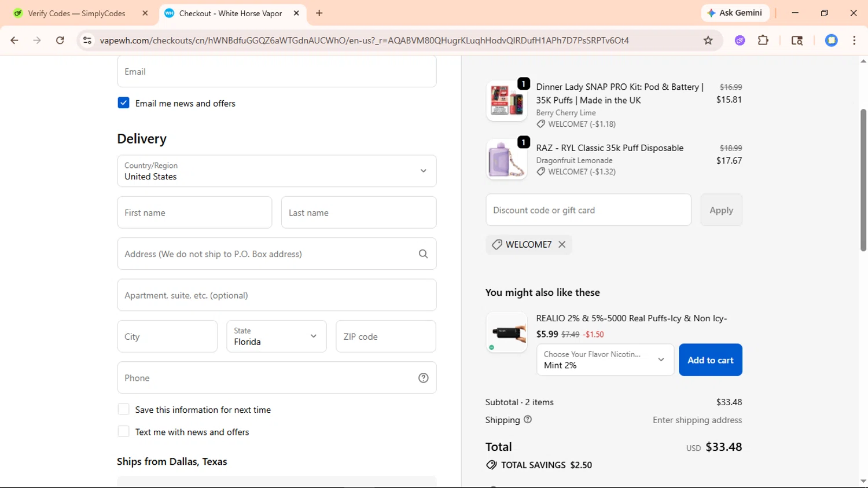
Task: Restore down the browser window
Action: tap(824, 13)
